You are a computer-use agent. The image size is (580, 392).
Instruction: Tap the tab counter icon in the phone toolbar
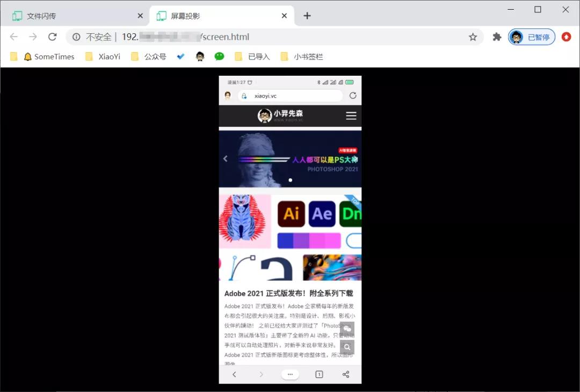tap(318, 374)
